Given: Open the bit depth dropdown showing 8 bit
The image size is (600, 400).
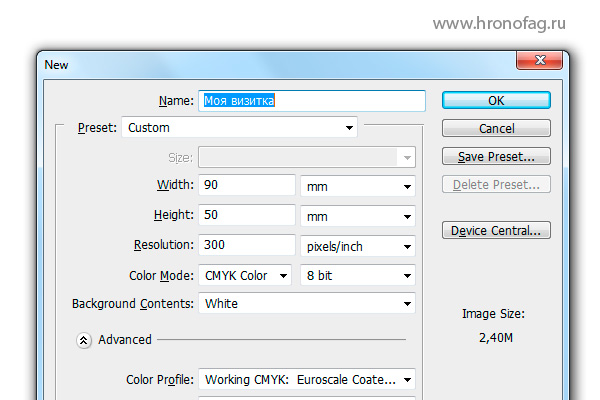Looking at the screenshot, I should [x=358, y=275].
